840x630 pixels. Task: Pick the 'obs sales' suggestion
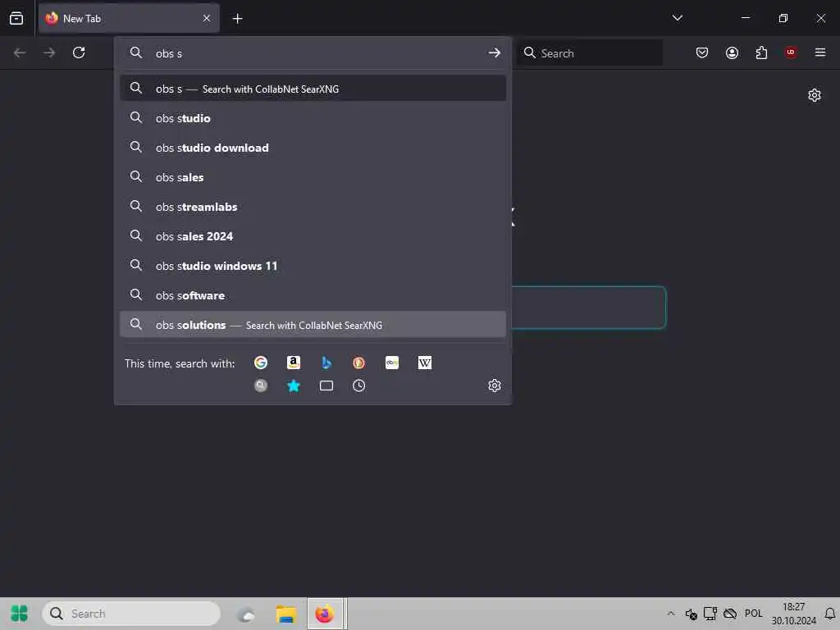pos(313,177)
